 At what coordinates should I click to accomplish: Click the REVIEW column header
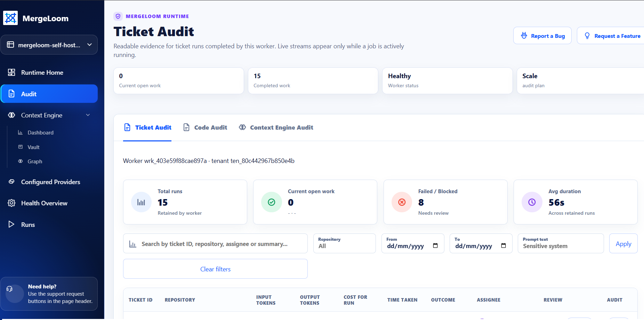coord(553,300)
